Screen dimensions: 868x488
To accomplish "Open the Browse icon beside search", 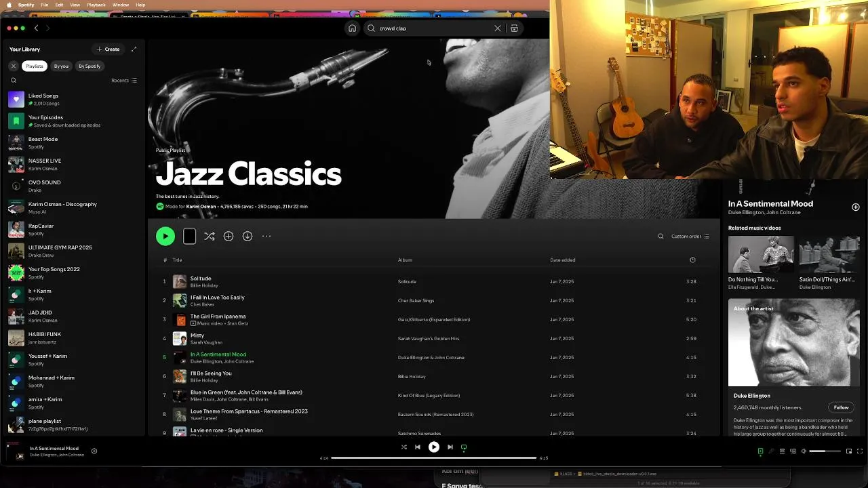I will click(x=514, y=28).
